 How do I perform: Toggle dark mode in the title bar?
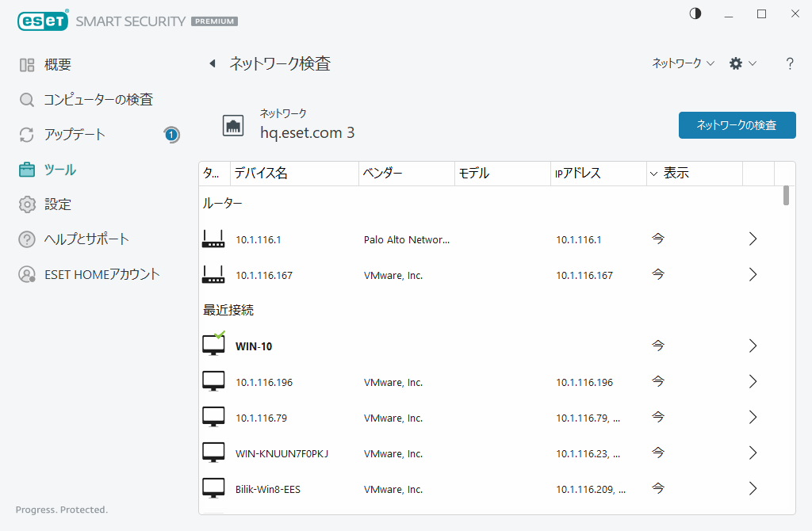click(x=695, y=13)
